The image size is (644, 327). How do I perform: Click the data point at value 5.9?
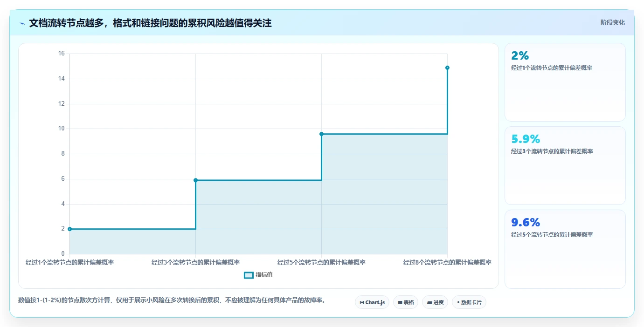(195, 180)
